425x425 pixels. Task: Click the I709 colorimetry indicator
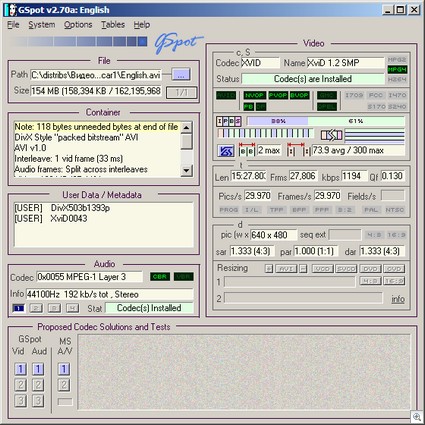pos(354,95)
